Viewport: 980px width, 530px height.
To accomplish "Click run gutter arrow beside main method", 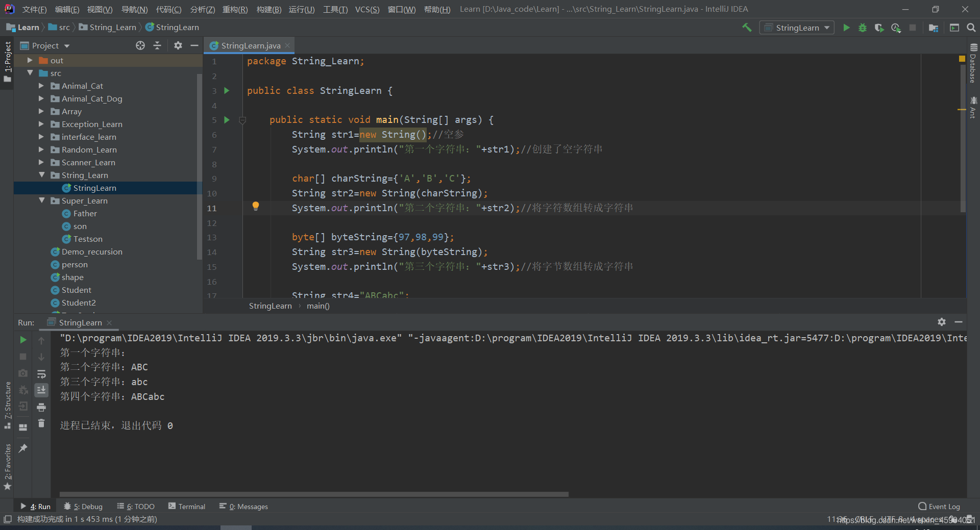I will pyautogui.click(x=227, y=120).
